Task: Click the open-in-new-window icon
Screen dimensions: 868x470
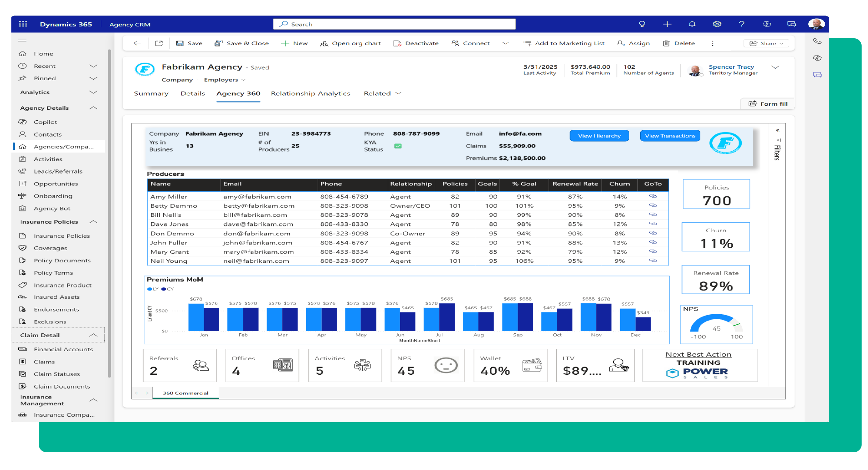Action: click(159, 43)
